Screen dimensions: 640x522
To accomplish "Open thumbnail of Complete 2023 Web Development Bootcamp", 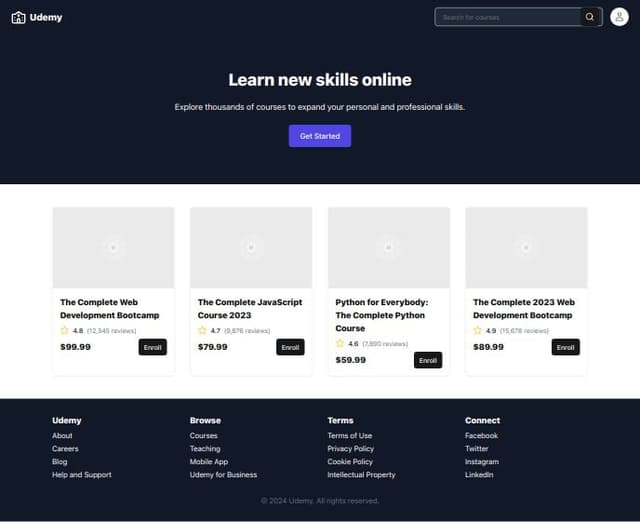I will (526, 247).
